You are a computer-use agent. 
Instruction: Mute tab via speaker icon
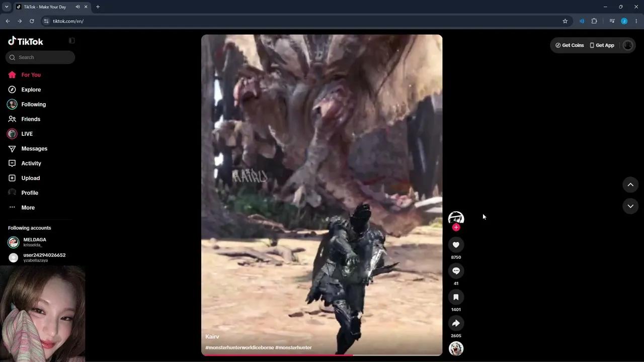77,7
